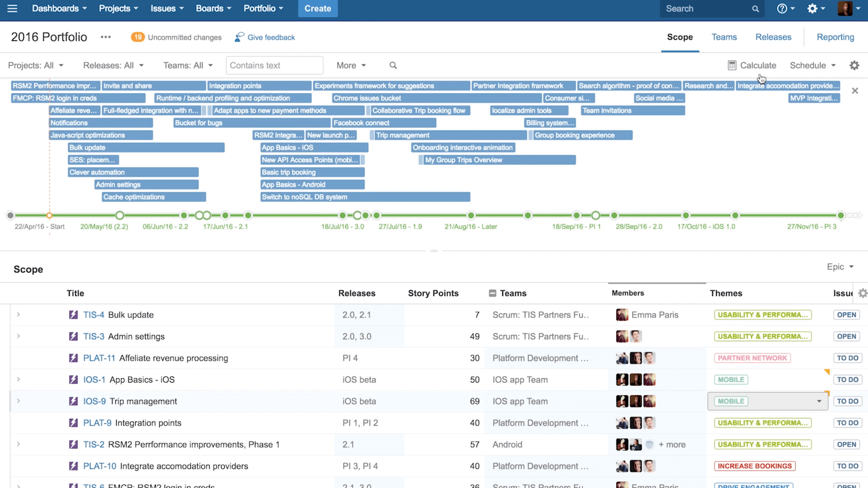Click the epic type icon for Bulk update

click(x=73, y=314)
